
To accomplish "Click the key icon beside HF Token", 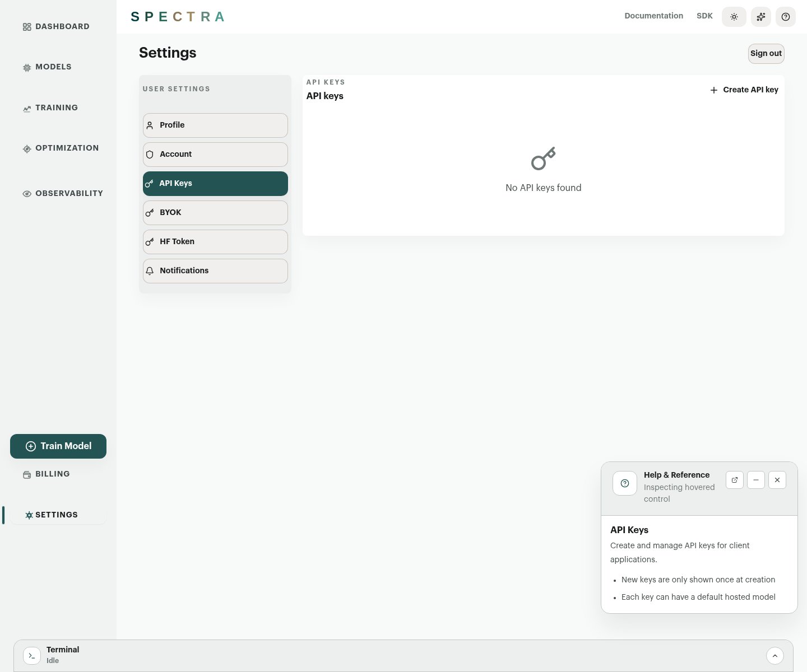I will pyautogui.click(x=150, y=242).
